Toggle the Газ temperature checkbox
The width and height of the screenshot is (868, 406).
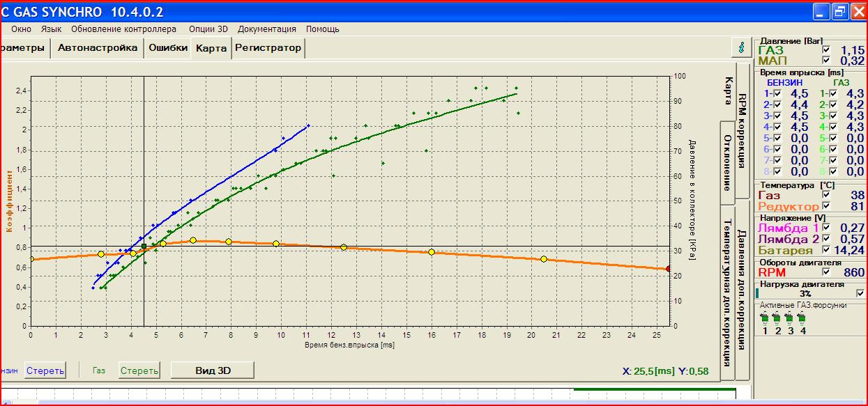(x=827, y=196)
